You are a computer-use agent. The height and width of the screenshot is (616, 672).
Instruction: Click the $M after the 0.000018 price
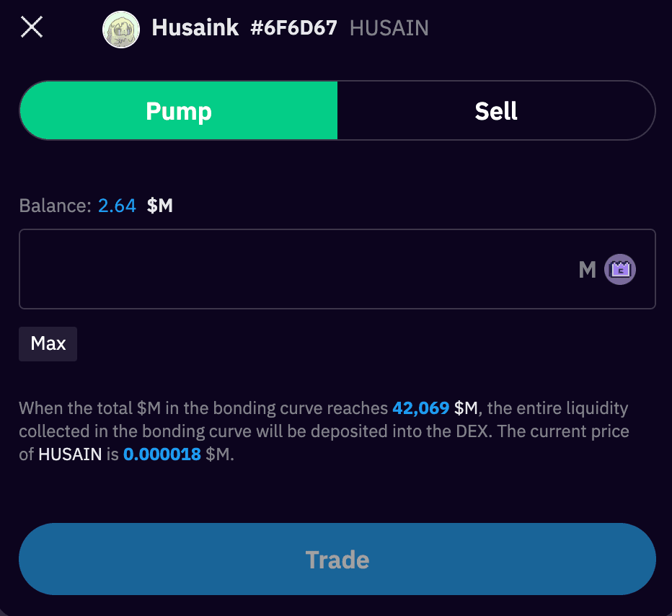219,455
